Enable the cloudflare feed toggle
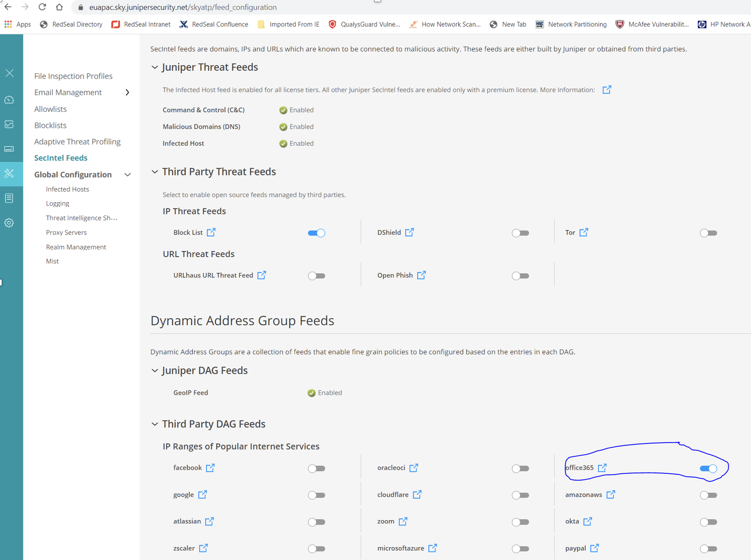This screenshot has width=751, height=560. [520, 495]
